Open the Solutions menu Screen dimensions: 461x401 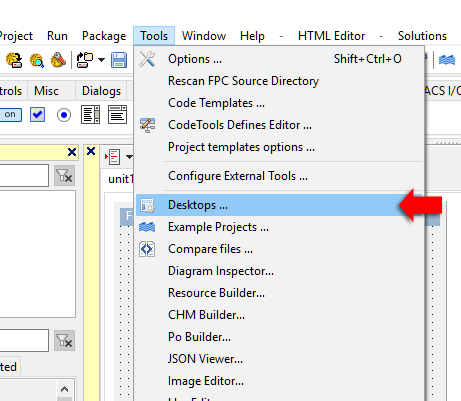tap(422, 36)
